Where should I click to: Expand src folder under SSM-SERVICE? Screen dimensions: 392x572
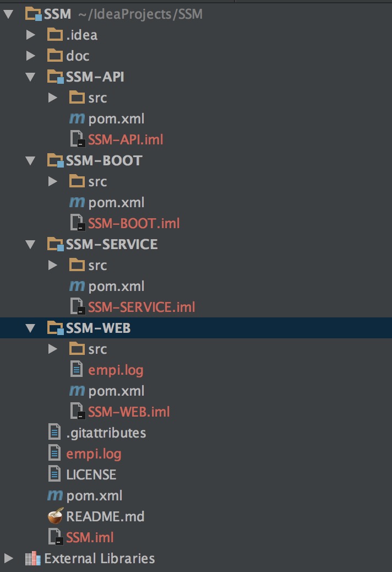pyautogui.click(x=53, y=265)
